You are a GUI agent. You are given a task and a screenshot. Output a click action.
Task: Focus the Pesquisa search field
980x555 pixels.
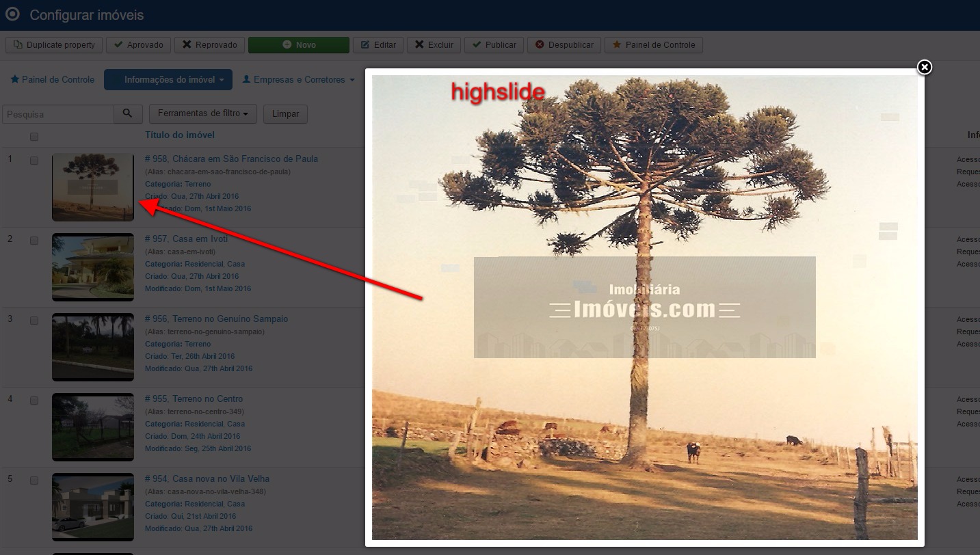(x=58, y=114)
